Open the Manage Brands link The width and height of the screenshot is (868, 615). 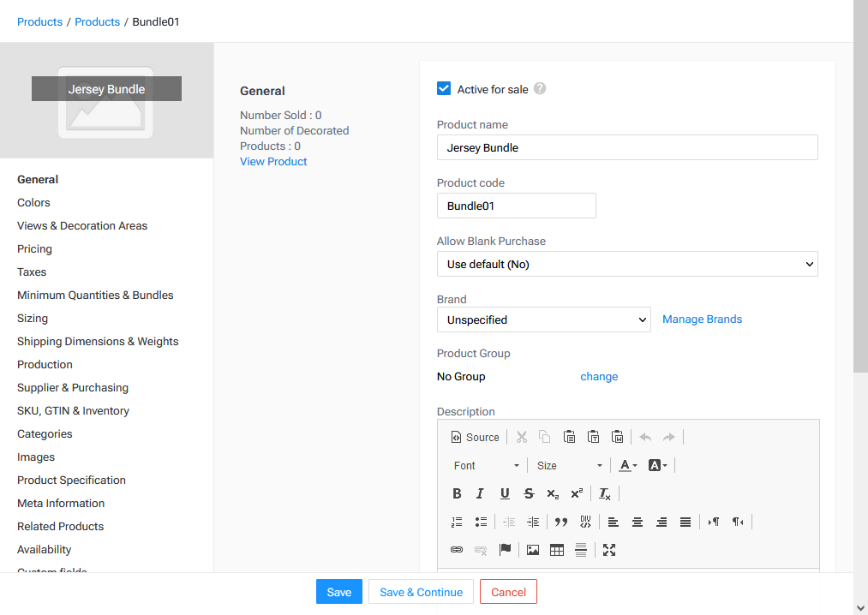click(x=702, y=319)
